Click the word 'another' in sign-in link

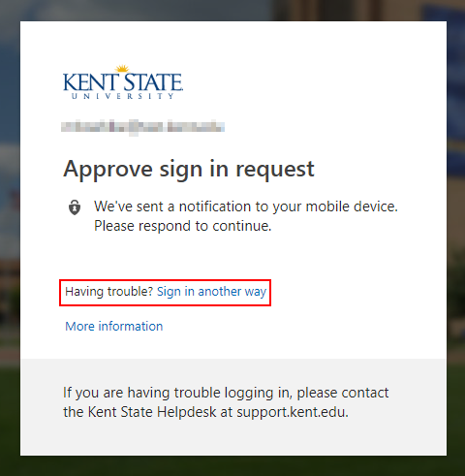(220, 292)
